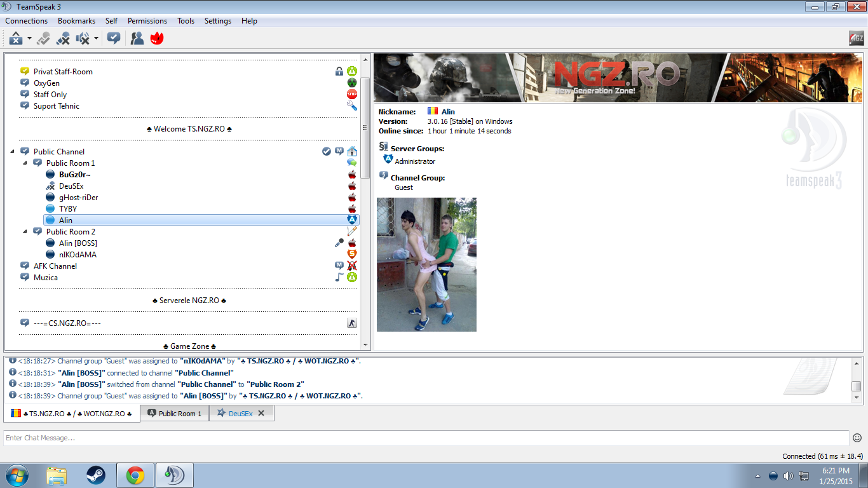The height and width of the screenshot is (488, 868).
Task: Select user nIKOdAMA in Public Room 2
Action: pos(78,255)
